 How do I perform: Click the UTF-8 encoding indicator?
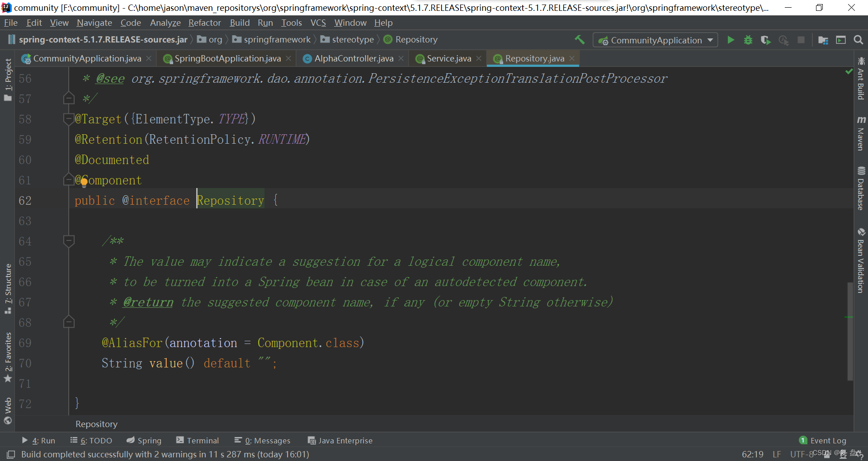coord(802,454)
